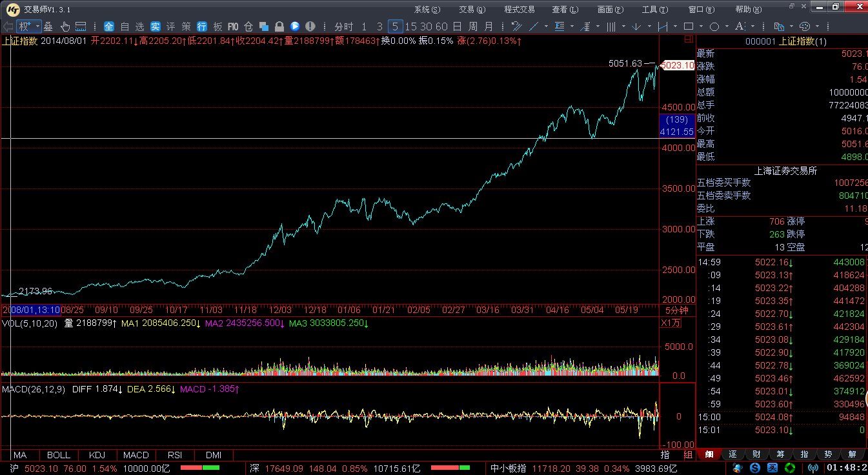Select the 财 tab in right panel

pyautogui.click(x=756, y=454)
